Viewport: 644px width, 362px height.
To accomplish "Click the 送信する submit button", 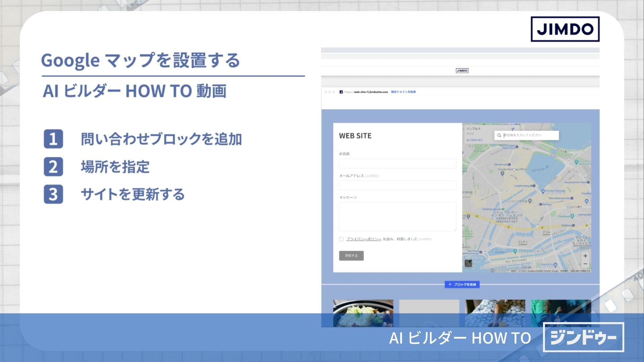I will pos(351,255).
